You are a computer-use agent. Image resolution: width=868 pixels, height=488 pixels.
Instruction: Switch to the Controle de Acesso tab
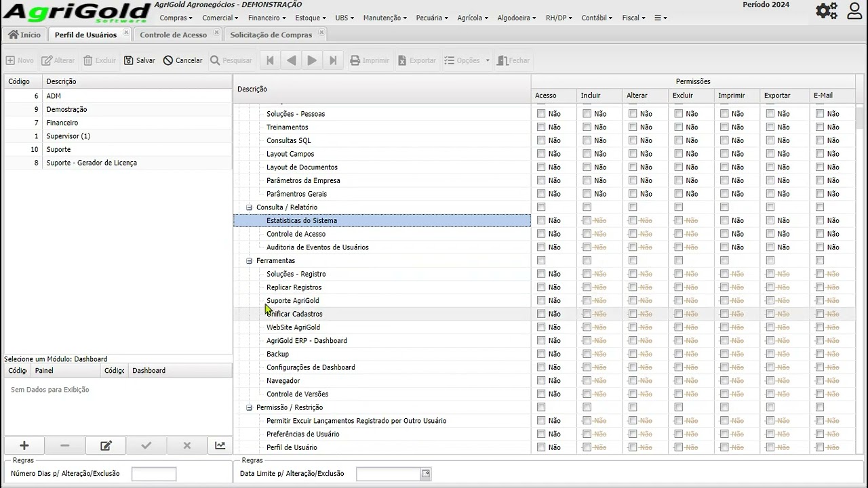pos(174,35)
